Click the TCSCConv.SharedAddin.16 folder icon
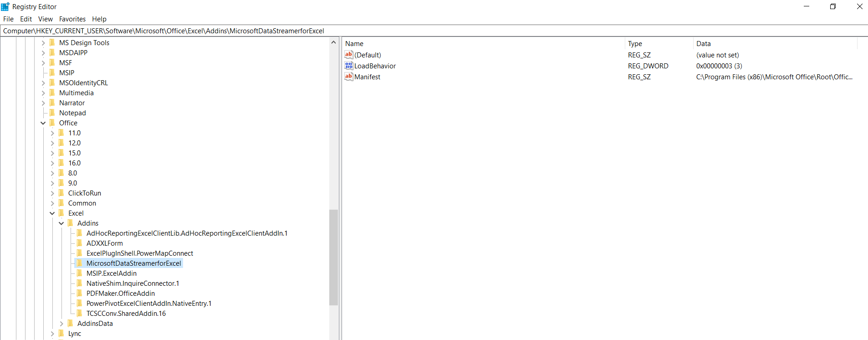 coord(79,313)
